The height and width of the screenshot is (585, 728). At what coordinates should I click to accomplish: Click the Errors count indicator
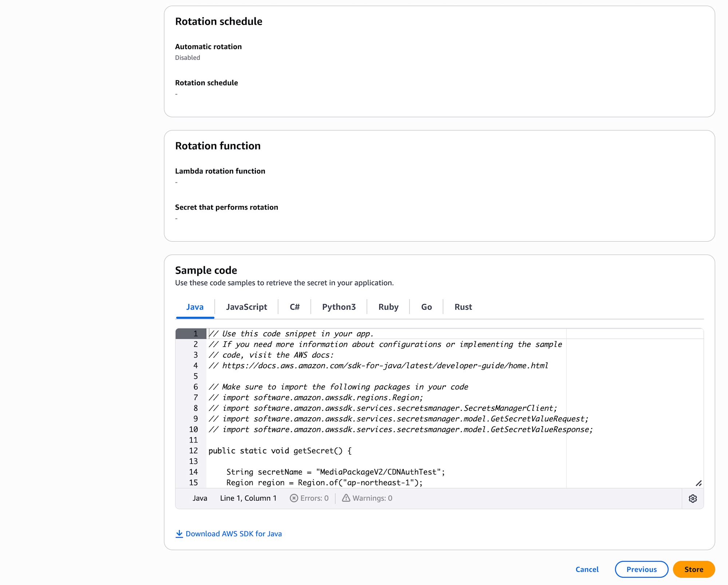click(309, 498)
